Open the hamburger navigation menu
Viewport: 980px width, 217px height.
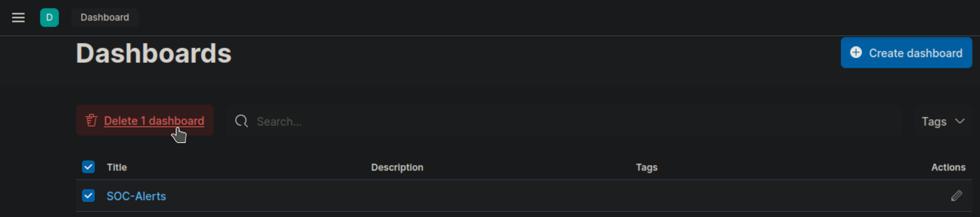coord(18,17)
